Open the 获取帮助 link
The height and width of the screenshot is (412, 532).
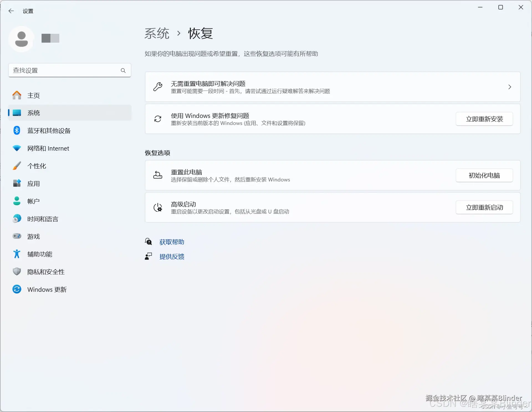[x=172, y=242]
